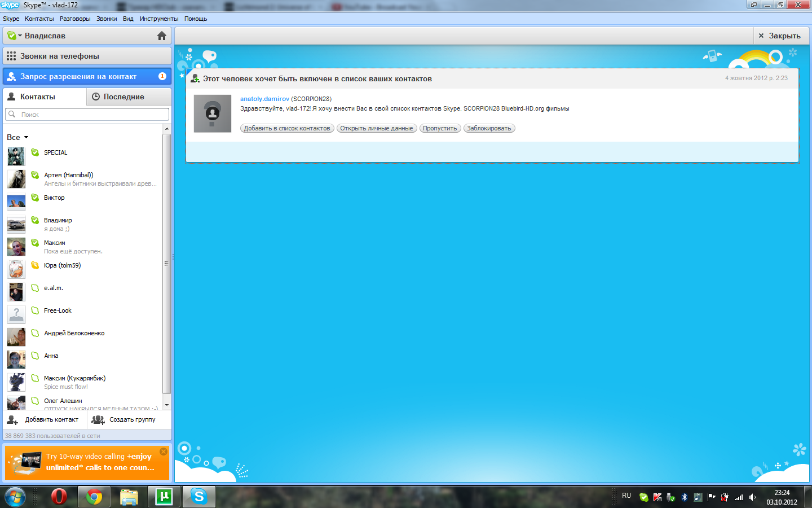Select contact Максим with status Пока ещё доступен
This screenshot has height=508, width=812.
(85, 247)
